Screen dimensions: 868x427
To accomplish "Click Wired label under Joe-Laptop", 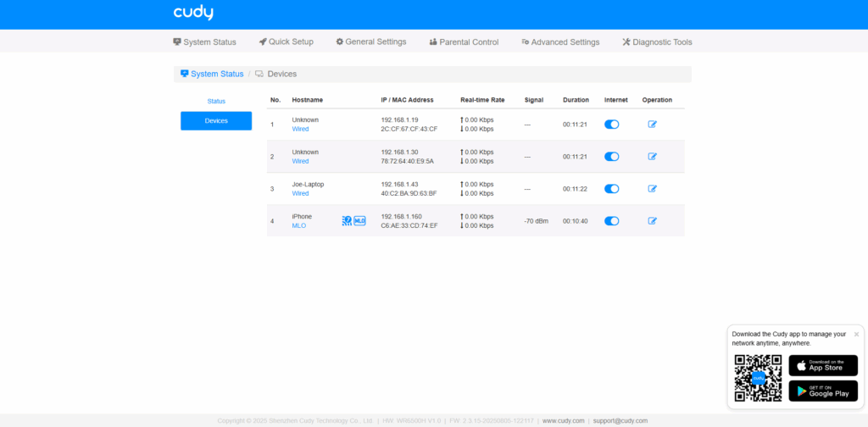I will pyautogui.click(x=301, y=193).
